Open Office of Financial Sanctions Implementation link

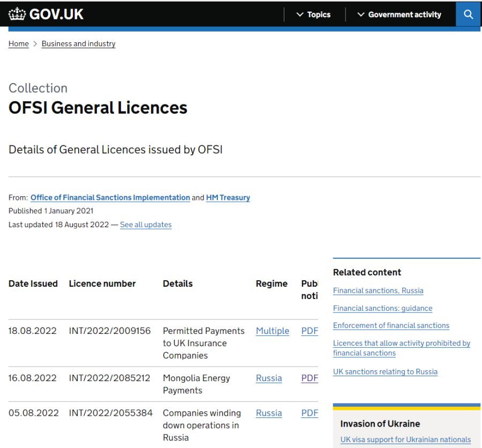click(110, 198)
